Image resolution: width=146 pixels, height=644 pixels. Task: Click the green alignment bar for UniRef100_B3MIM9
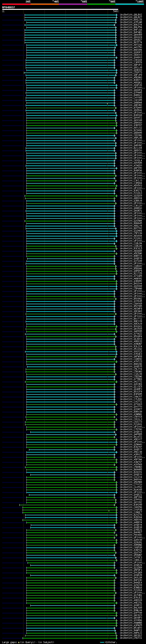[67, 505]
